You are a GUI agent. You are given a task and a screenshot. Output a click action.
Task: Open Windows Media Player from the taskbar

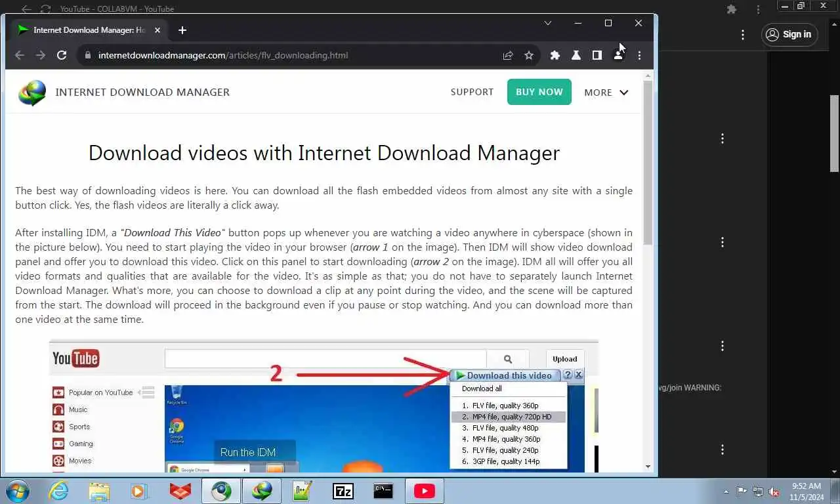coord(140,491)
